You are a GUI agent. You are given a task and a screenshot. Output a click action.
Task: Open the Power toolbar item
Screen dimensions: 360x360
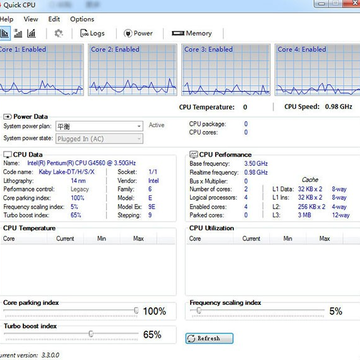[138, 33]
